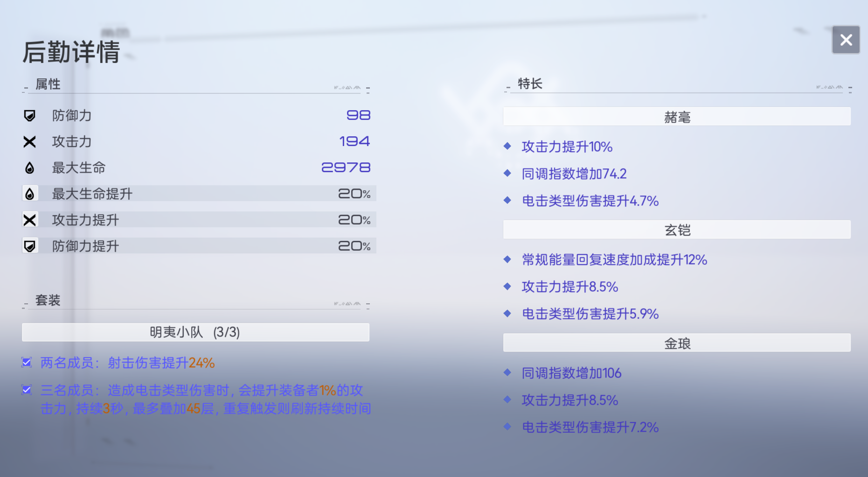Click 电击类型伤害提升5.9% specialty line

coord(590,314)
